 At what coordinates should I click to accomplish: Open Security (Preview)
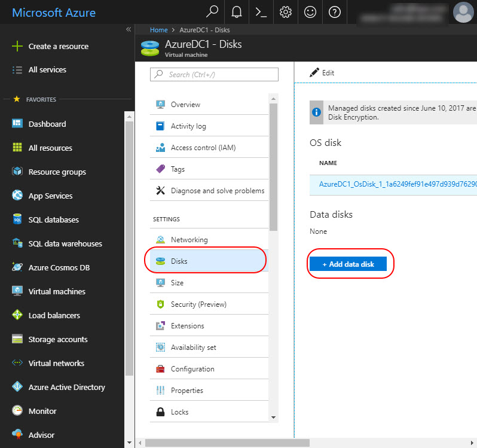[209, 304]
